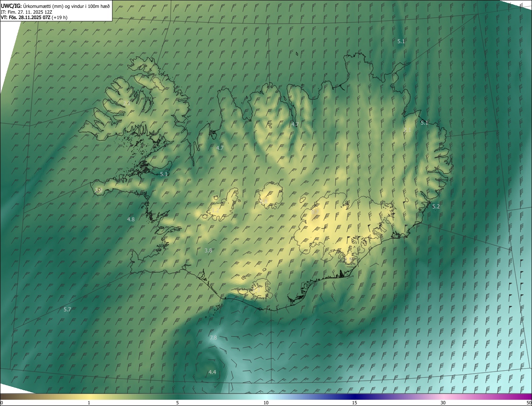Click the valid time 'VT: Fös. 28.11.2025 07Z (+19 h)'
This screenshot has width=532, height=406.
click(x=34, y=17)
